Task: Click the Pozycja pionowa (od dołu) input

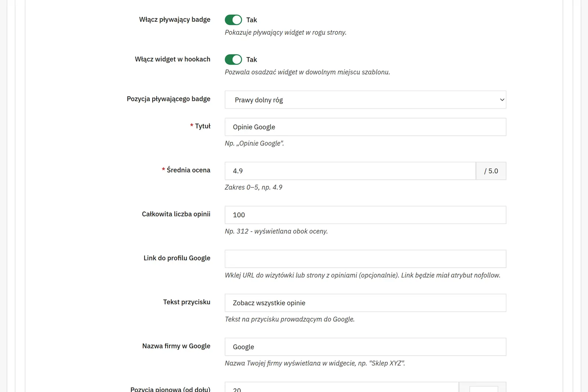Action: [342, 388]
